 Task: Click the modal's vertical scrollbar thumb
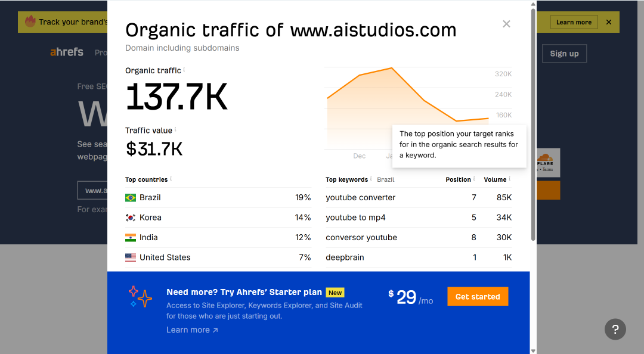tap(533, 123)
